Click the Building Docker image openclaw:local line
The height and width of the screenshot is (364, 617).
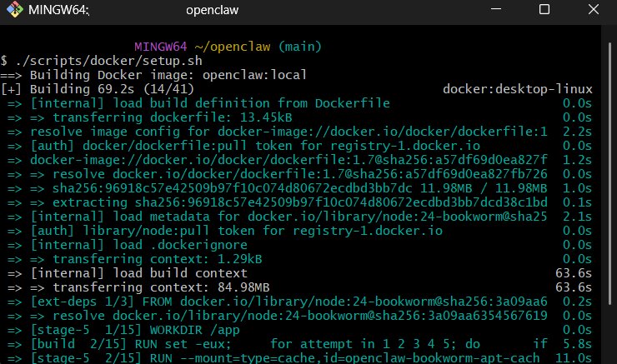(157, 75)
